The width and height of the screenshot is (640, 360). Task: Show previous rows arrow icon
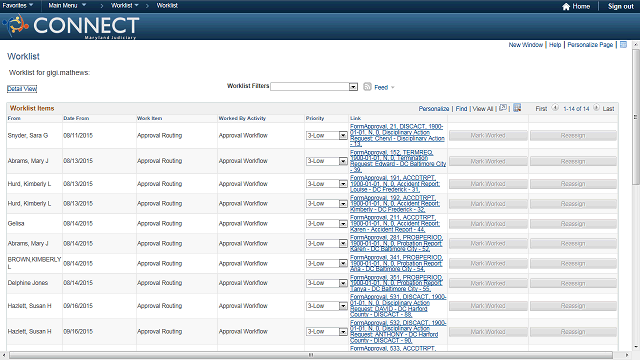(555, 108)
